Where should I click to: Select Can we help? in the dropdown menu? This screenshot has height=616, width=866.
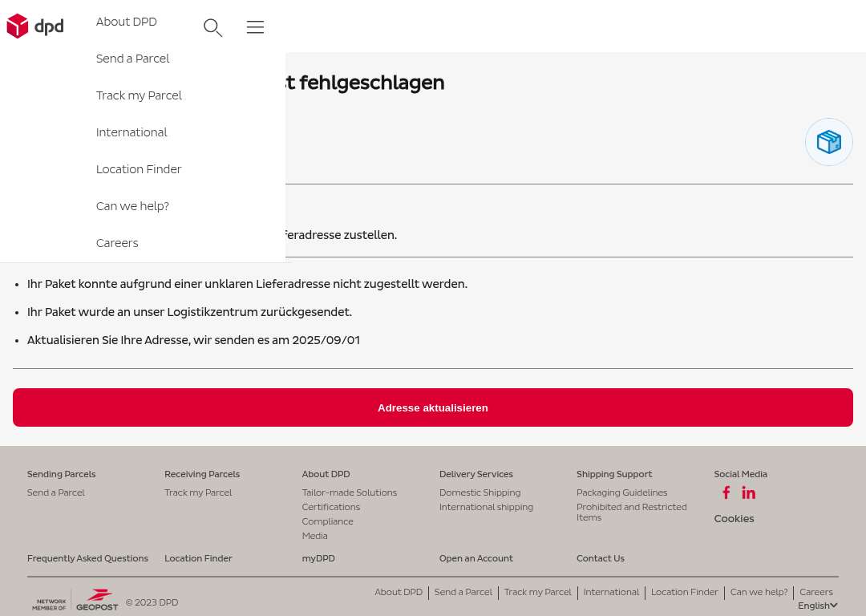(x=132, y=206)
